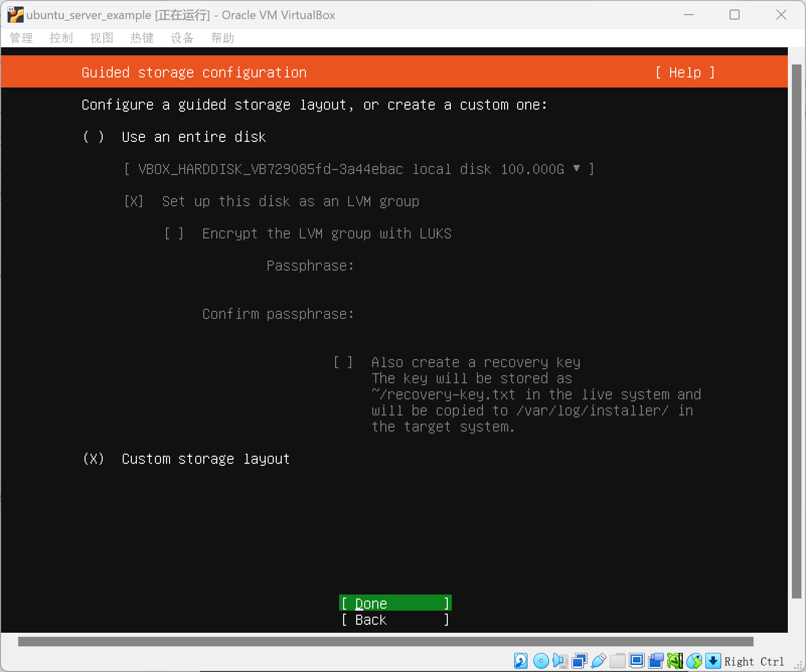Screen dimensions: 806x672
Task: Click the display settings status icon
Action: pyautogui.click(x=636, y=660)
